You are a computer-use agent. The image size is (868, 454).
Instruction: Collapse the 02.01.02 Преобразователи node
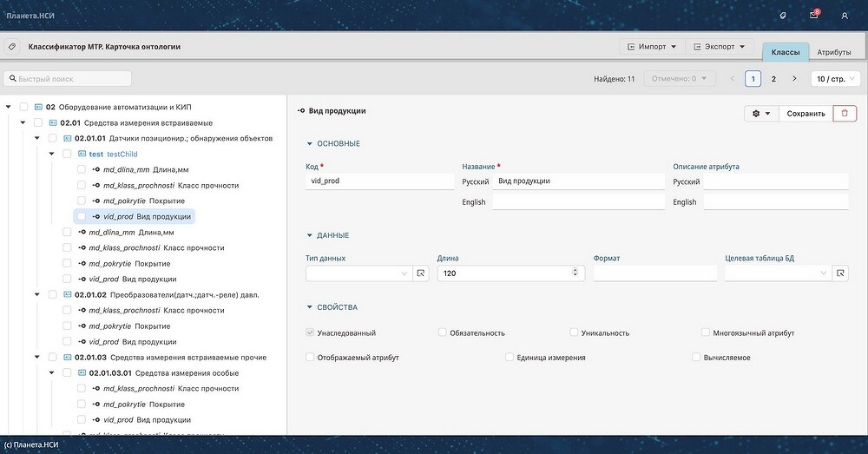[x=37, y=294]
